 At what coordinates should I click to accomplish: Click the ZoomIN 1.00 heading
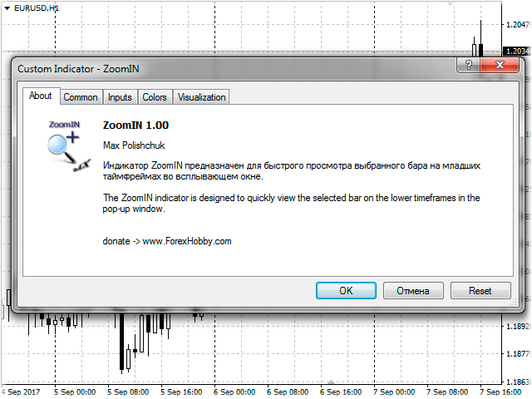point(135,126)
